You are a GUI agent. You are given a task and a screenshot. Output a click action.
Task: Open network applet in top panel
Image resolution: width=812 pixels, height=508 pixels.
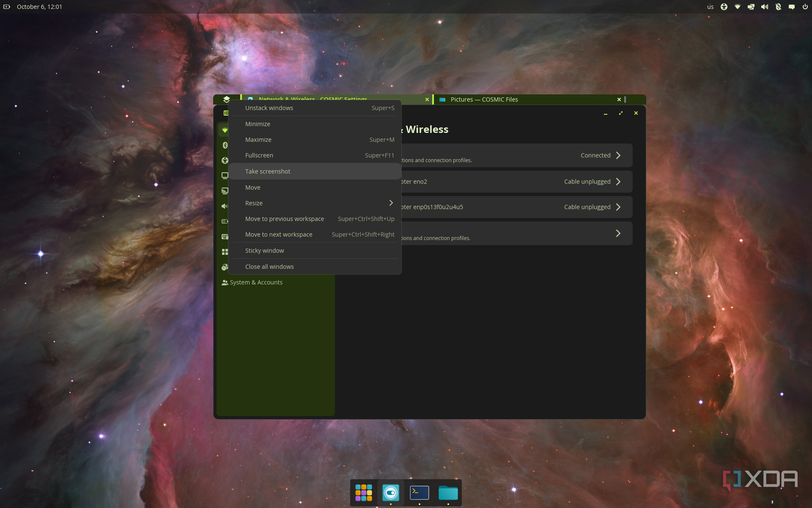tap(738, 7)
